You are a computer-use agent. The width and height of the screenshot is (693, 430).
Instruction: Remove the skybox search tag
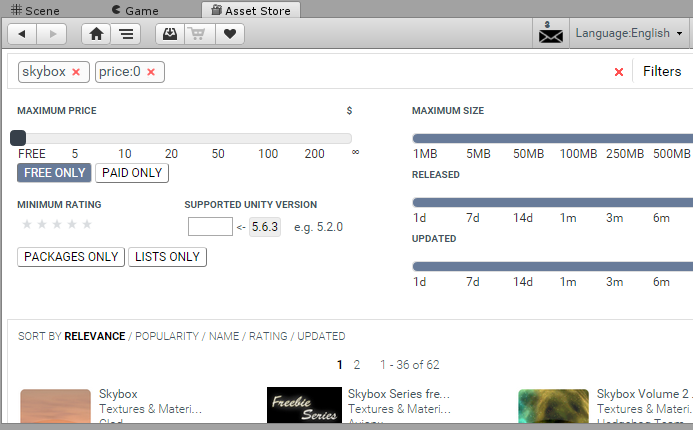[x=76, y=72]
